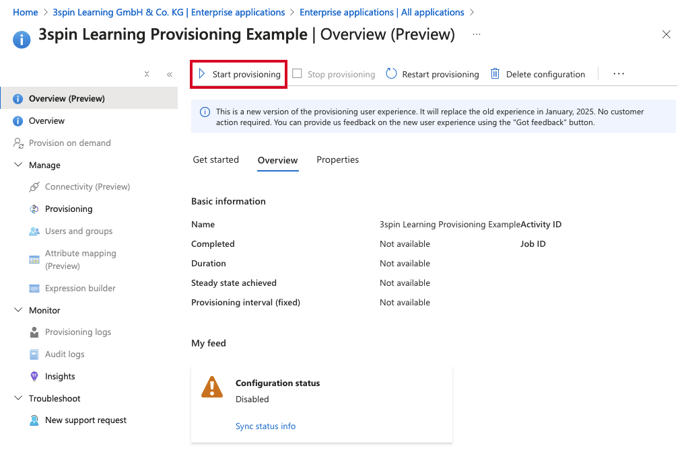Open the toolbar more options ellipsis
Viewport: 688px width, 454px height.
(x=619, y=74)
